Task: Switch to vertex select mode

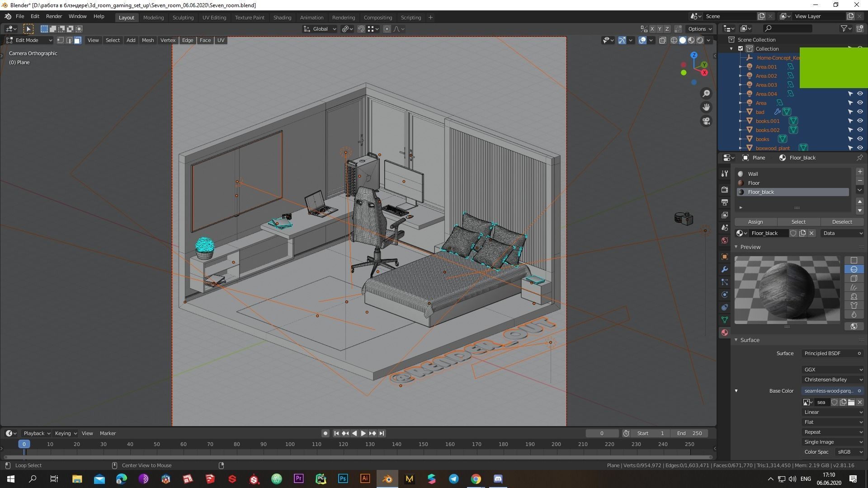Action: click(x=60, y=40)
